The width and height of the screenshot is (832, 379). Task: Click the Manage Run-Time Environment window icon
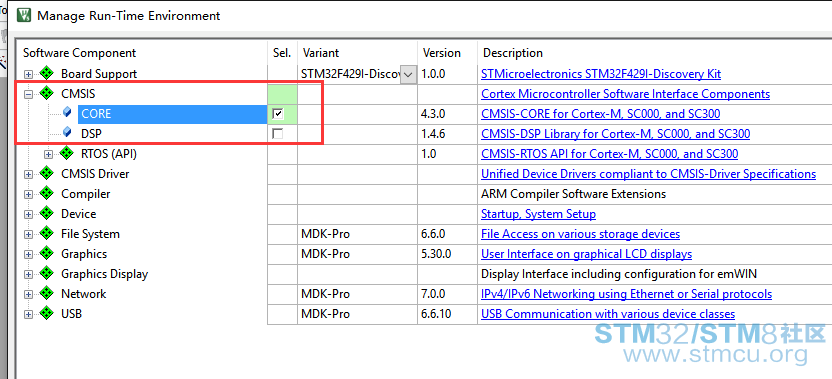pyautogui.click(x=24, y=15)
